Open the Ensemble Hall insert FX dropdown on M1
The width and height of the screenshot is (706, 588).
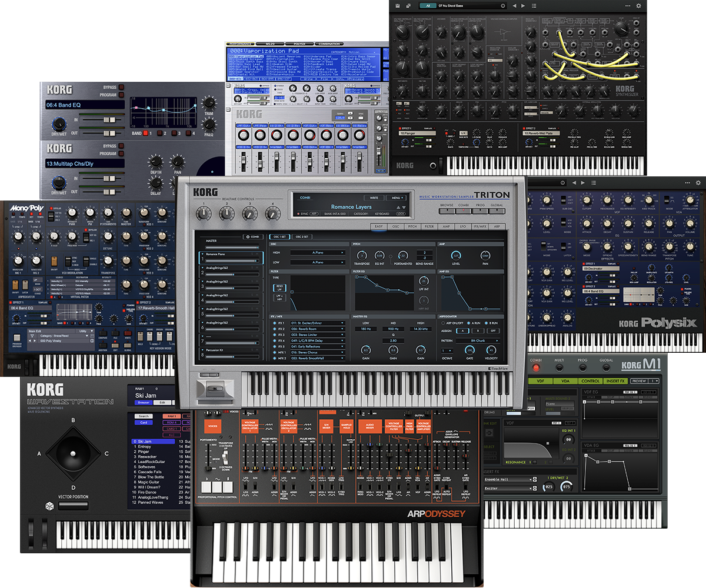(507, 479)
